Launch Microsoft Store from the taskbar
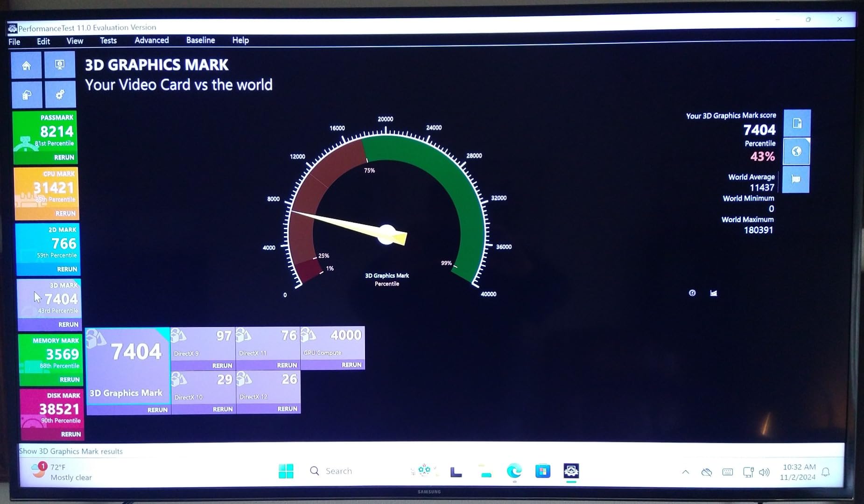Screen dimensions: 864x504 pyautogui.click(x=542, y=471)
